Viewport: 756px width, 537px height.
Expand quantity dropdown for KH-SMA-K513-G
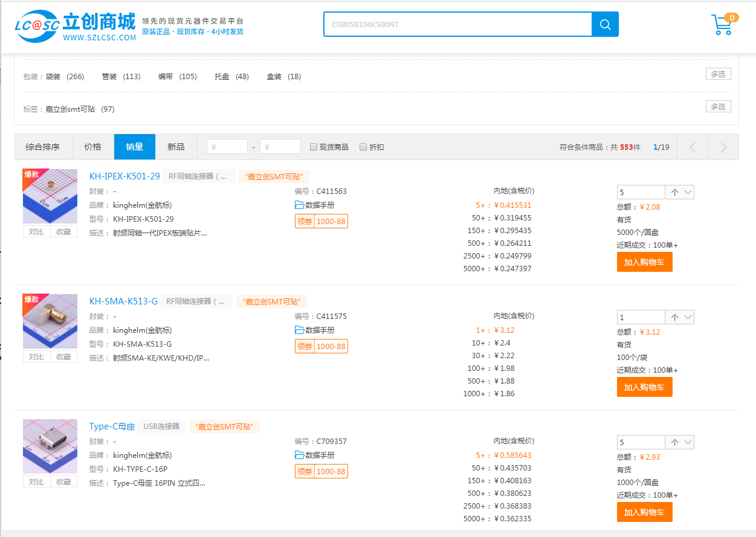point(687,318)
